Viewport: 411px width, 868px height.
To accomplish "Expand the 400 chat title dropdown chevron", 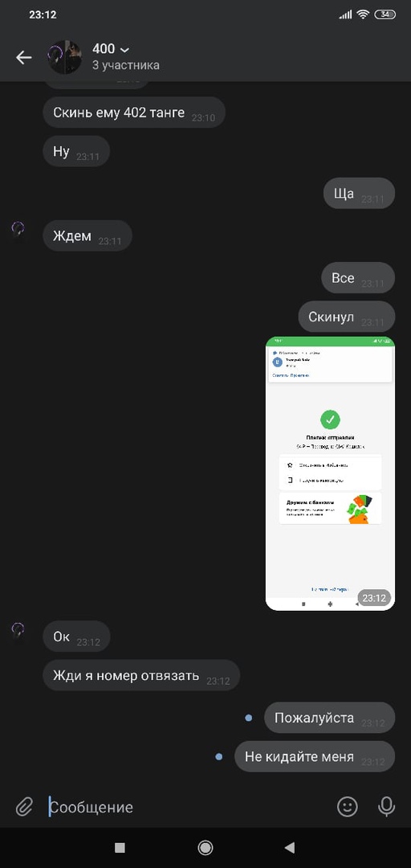I will 124,51.
